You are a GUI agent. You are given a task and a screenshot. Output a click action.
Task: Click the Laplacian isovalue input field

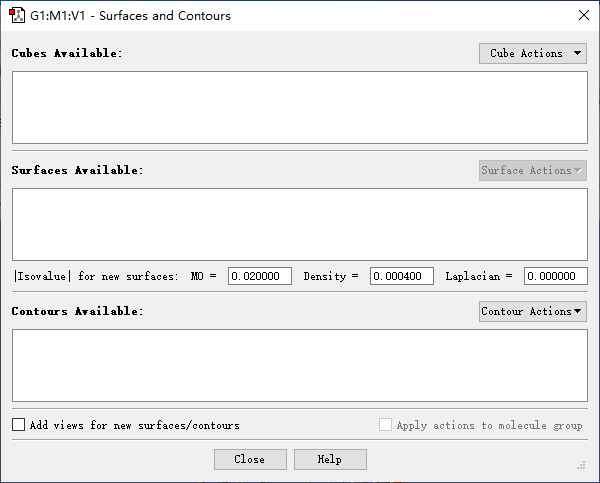pyautogui.click(x=555, y=276)
